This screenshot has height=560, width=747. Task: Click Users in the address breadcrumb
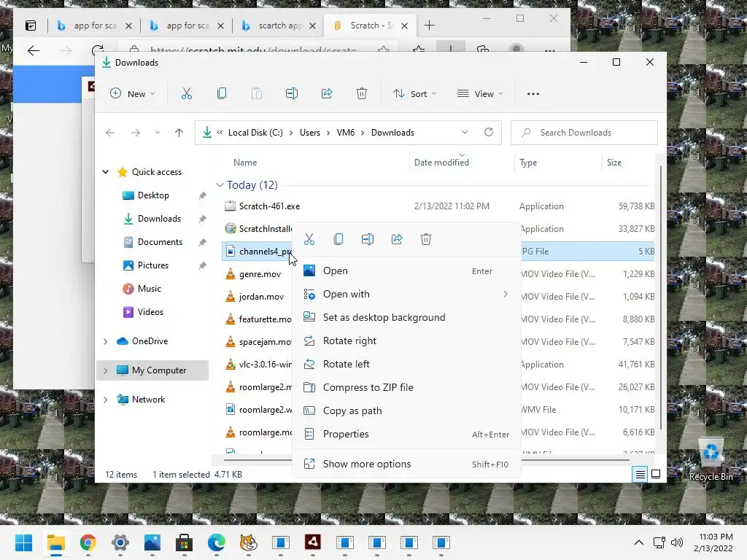point(309,133)
